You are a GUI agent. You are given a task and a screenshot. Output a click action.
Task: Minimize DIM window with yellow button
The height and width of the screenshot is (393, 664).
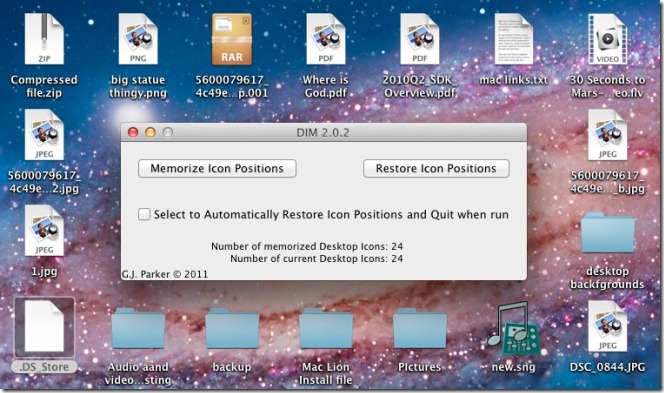150,133
